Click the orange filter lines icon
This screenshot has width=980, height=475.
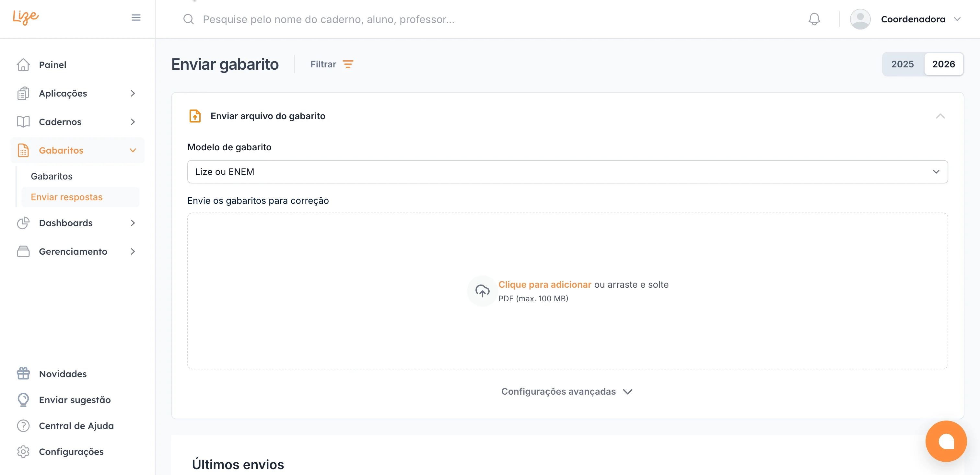click(x=348, y=64)
